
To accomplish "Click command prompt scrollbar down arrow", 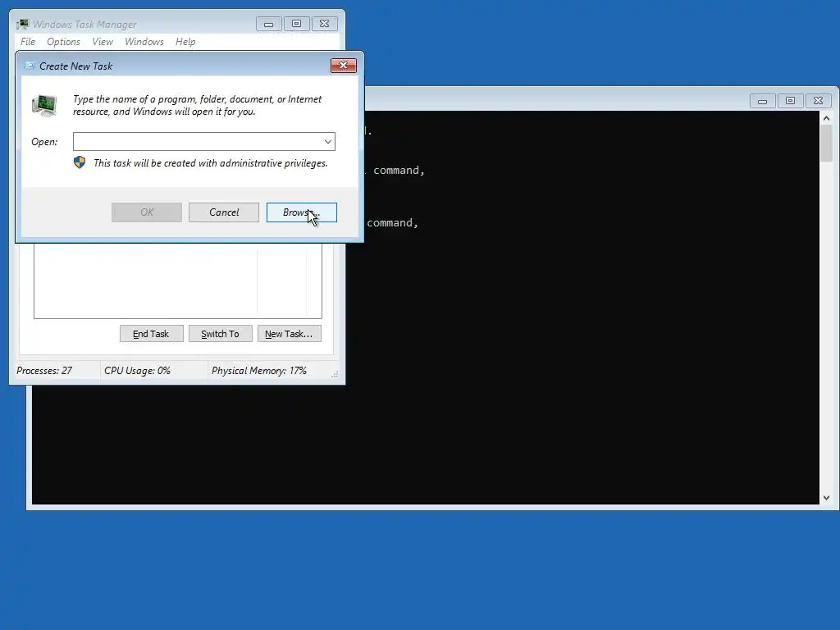I will click(x=827, y=498).
